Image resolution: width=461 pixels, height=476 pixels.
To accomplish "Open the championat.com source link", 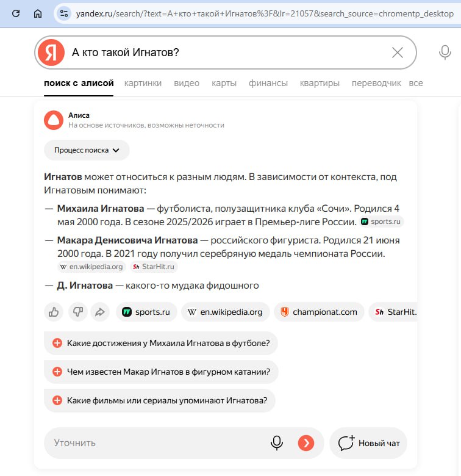I will pyautogui.click(x=319, y=312).
